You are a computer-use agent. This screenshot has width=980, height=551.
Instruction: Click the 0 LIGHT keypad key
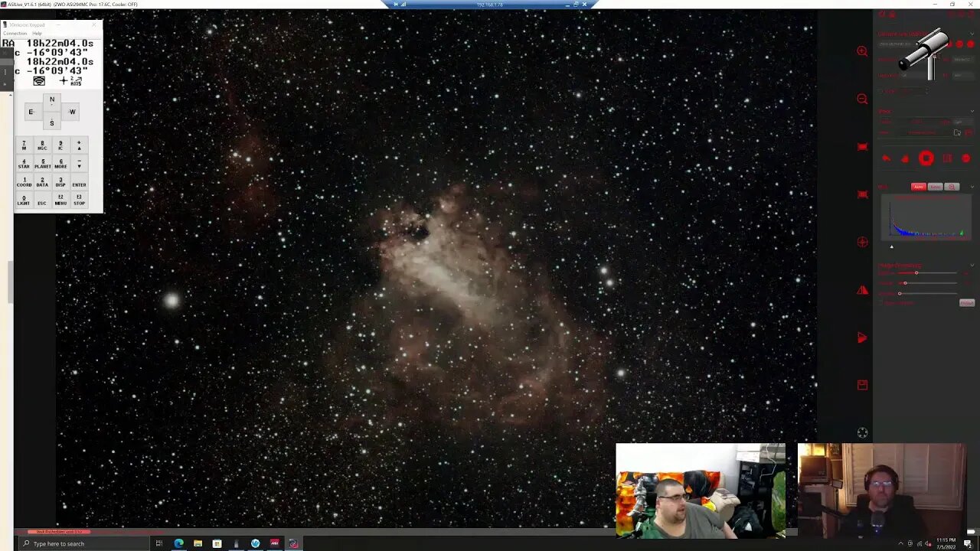click(24, 200)
